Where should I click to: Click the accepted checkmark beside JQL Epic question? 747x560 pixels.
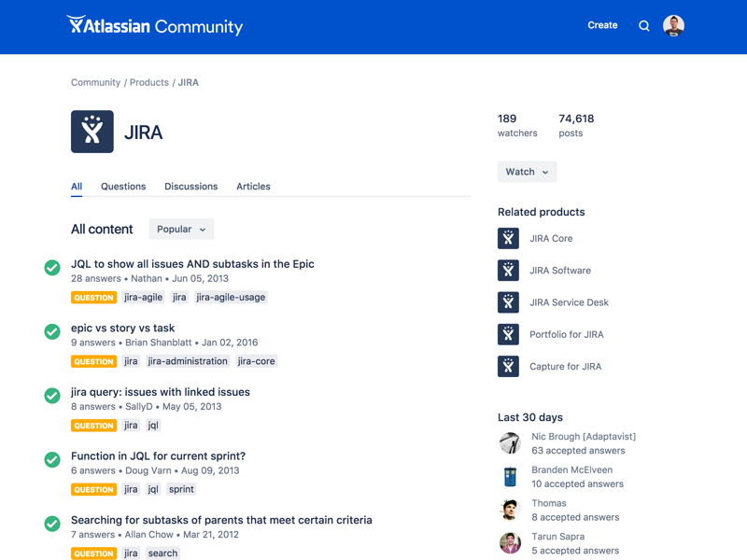(52, 268)
